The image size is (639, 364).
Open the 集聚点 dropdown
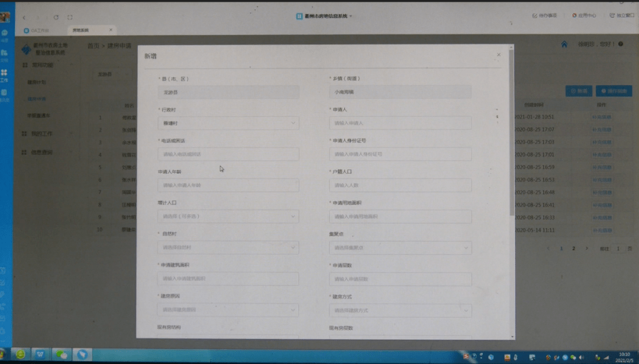coord(400,248)
